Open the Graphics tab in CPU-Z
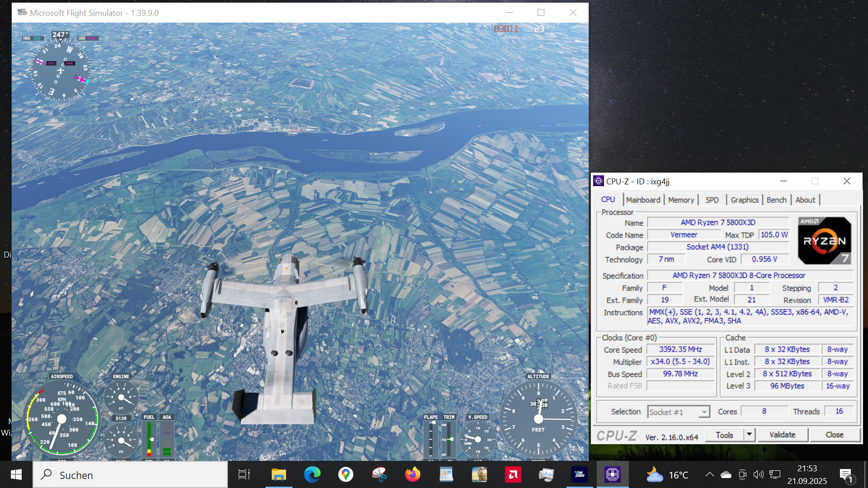Image resolution: width=868 pixels, height=488 pixels. pyautogui.click(x=744, y=200)
